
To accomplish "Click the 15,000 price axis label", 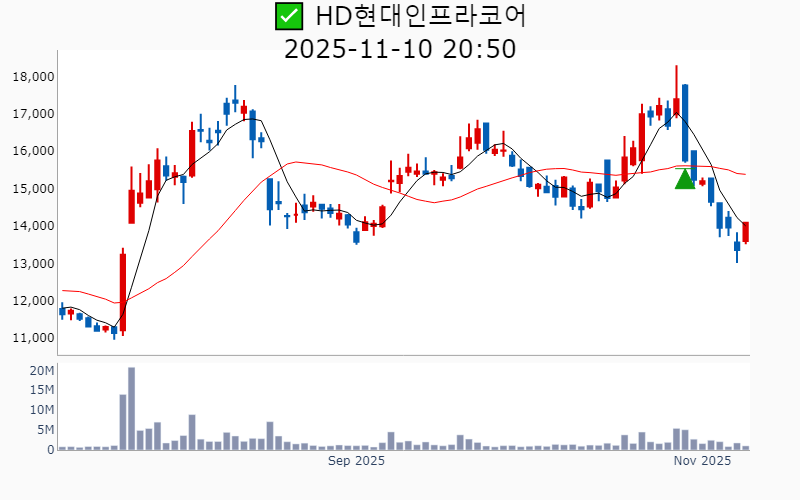I will [33, 189].
